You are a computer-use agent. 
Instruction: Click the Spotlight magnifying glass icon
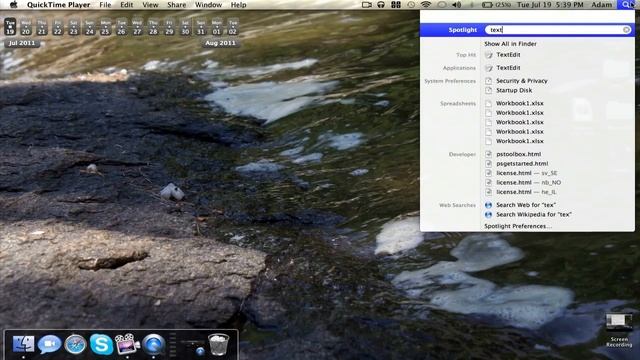[627, 5]
